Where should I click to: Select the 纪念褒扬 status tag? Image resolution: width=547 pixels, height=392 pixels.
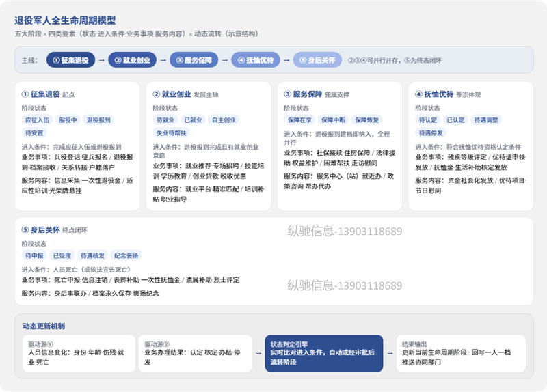pos(126,255)
